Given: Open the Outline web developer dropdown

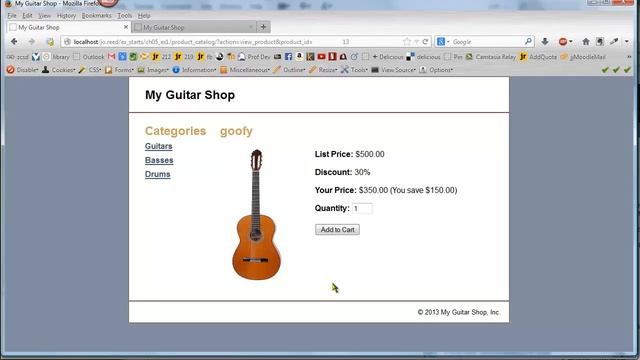Looking at the screenshot, I should (289, 70).
